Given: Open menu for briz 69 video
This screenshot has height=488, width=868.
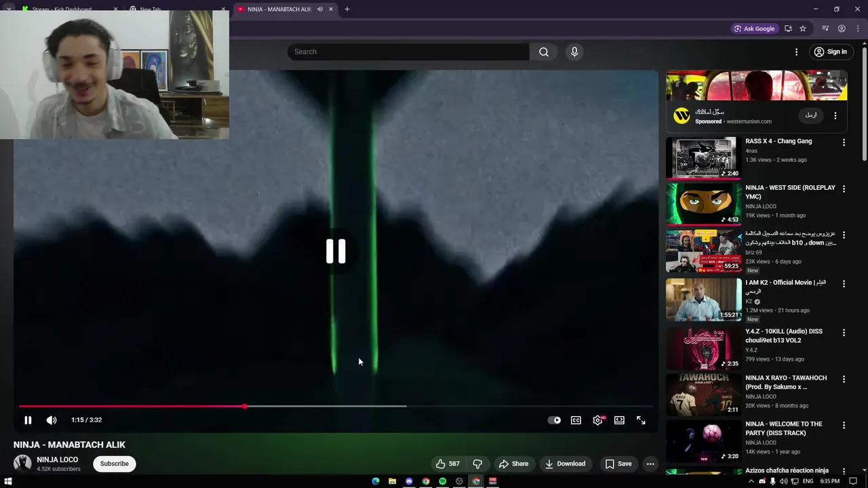Looking at the screenshot, I should [844, 235].
